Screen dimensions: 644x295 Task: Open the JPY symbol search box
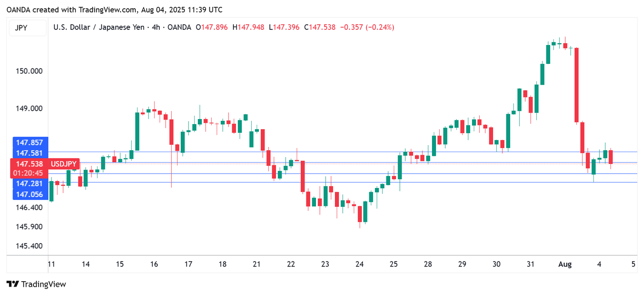27,27
